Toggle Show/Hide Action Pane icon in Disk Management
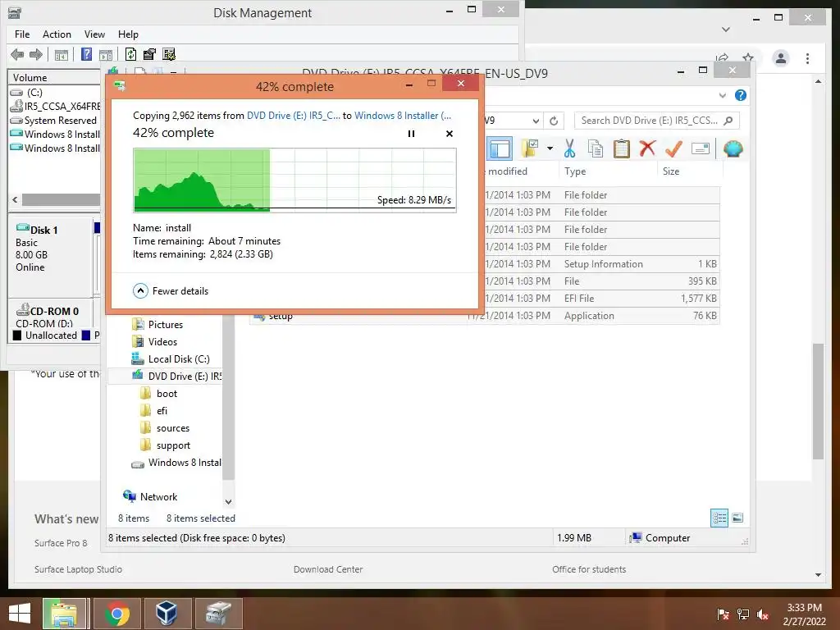 point(106,54)
